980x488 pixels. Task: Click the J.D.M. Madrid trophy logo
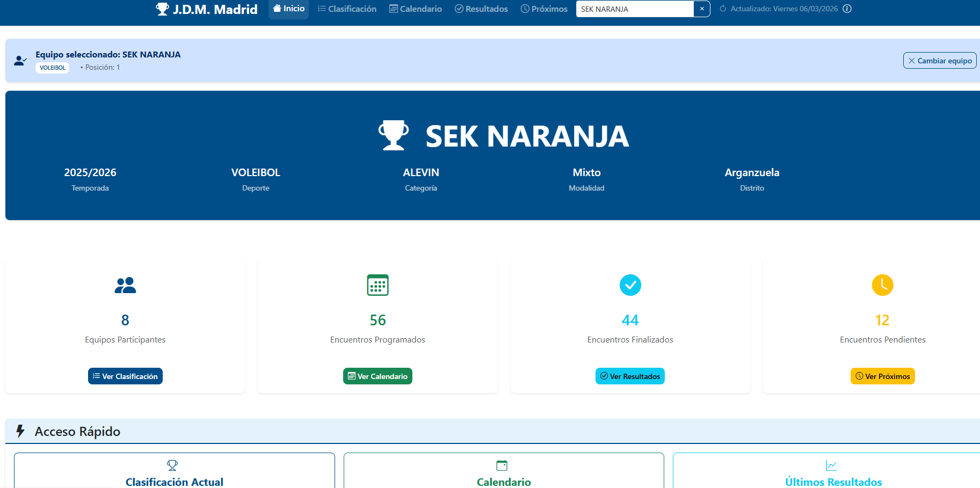162,9
